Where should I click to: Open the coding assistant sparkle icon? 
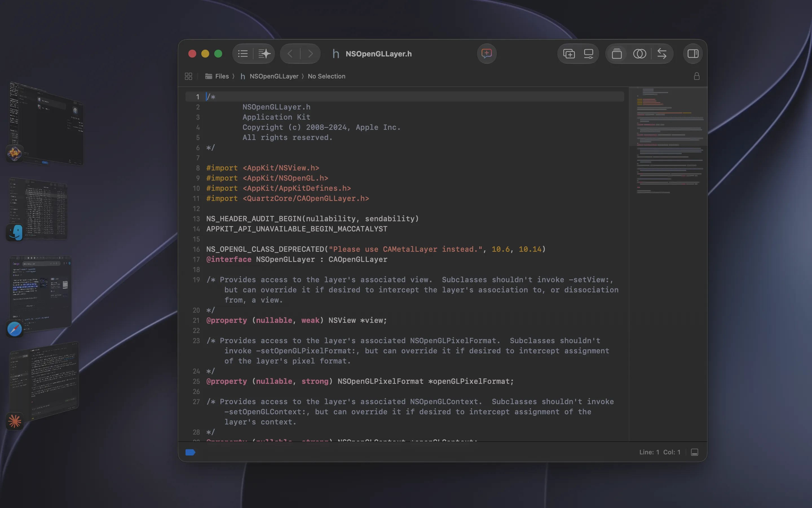[x=264, y=54]
